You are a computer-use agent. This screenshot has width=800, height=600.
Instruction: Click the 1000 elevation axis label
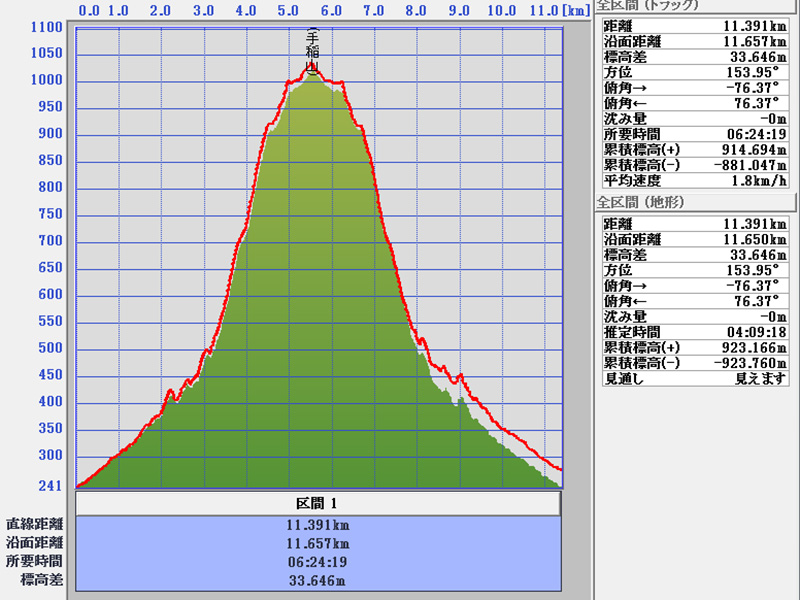coord(47,81)
